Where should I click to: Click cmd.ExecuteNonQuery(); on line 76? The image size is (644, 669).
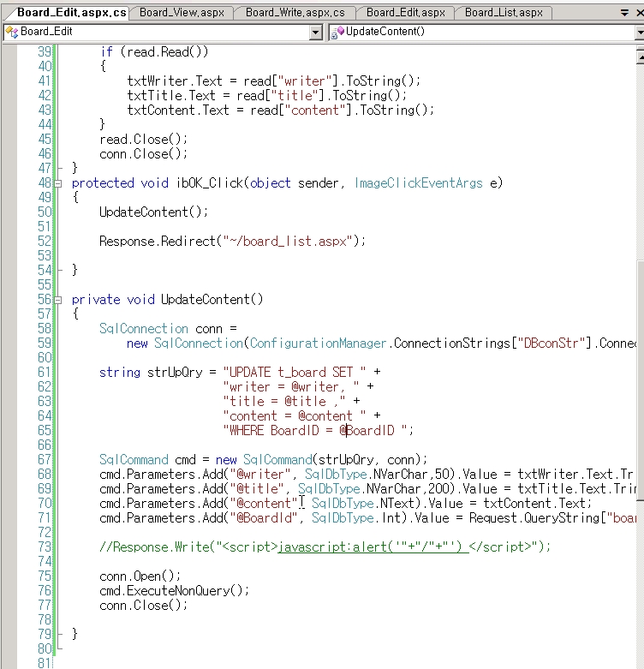[x=174, y=590]
